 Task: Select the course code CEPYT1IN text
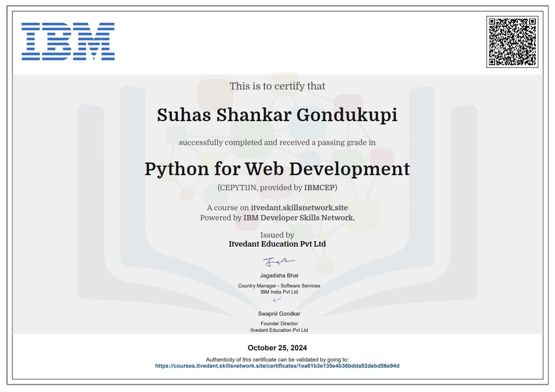[238, 188]
